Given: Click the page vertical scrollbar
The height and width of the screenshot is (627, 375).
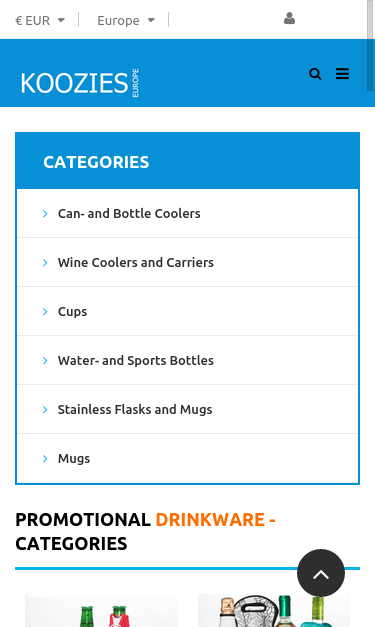Looking at the screenshot, I should pyautogui.click(x=370, y=45).
